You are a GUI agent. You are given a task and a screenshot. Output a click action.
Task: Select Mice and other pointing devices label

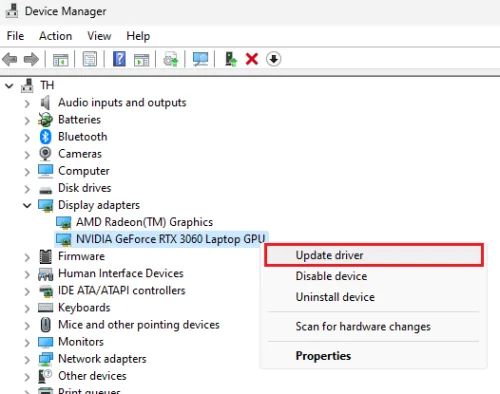click(139, 325)
